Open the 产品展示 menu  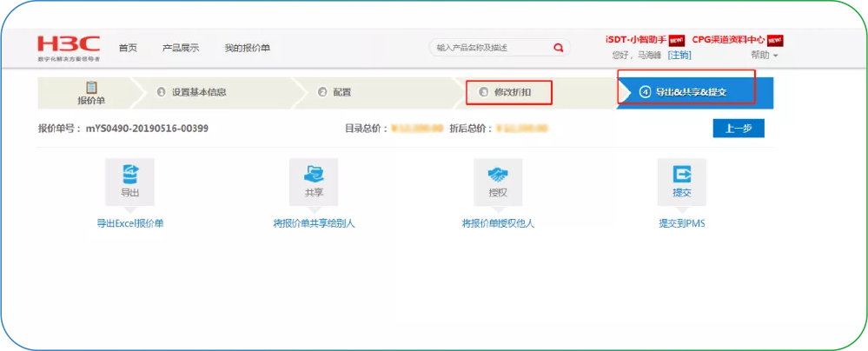[x=181, y=48]
